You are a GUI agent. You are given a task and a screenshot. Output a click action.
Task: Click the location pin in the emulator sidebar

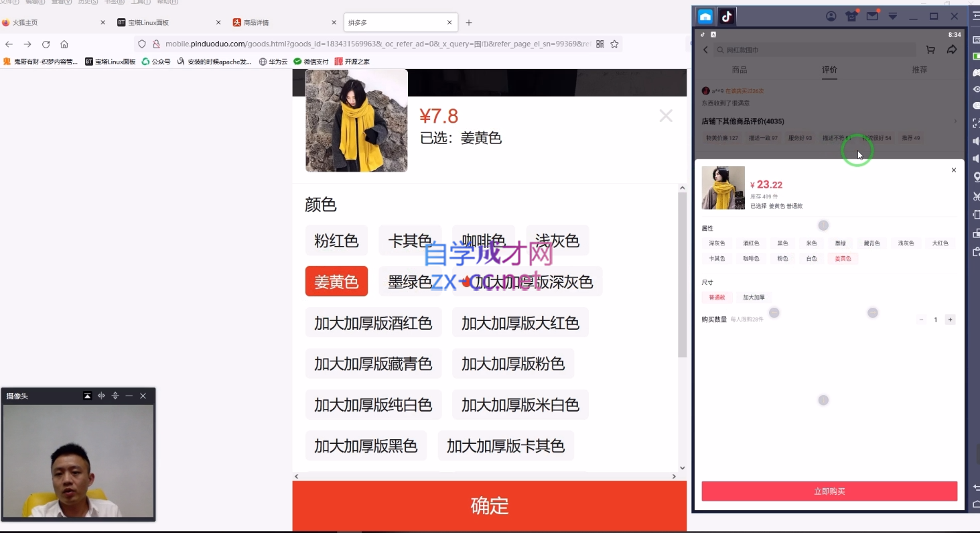[x=975, y=177]
